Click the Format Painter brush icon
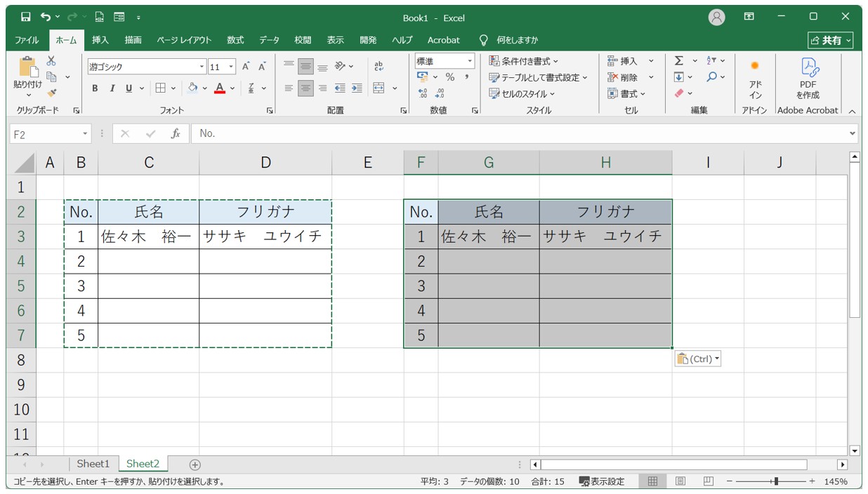This screenshot has height=494, width=868. click(51, 93)
